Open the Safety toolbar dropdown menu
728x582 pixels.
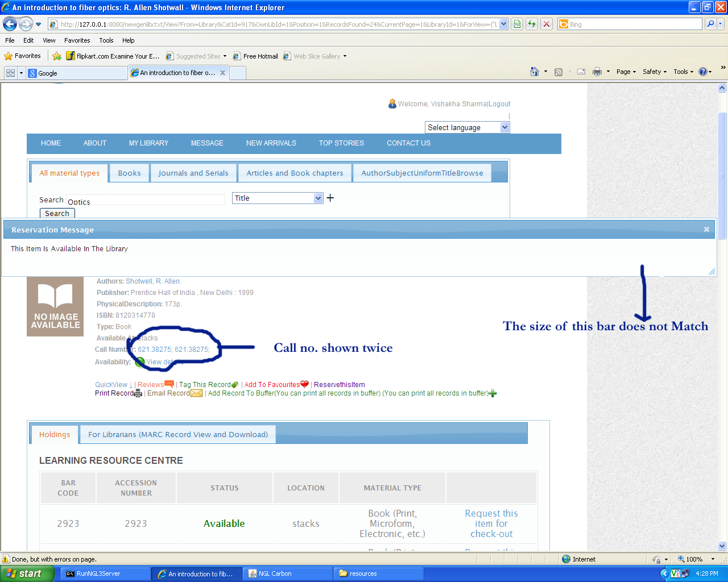pyautogui.click(x=654, y=72)
